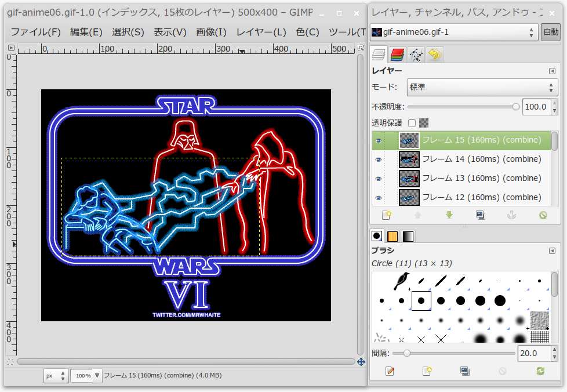Adjust the 間隔 spacing stepper arrows
567x392 pixels.
pyautogui.click(x=554, y=353)
